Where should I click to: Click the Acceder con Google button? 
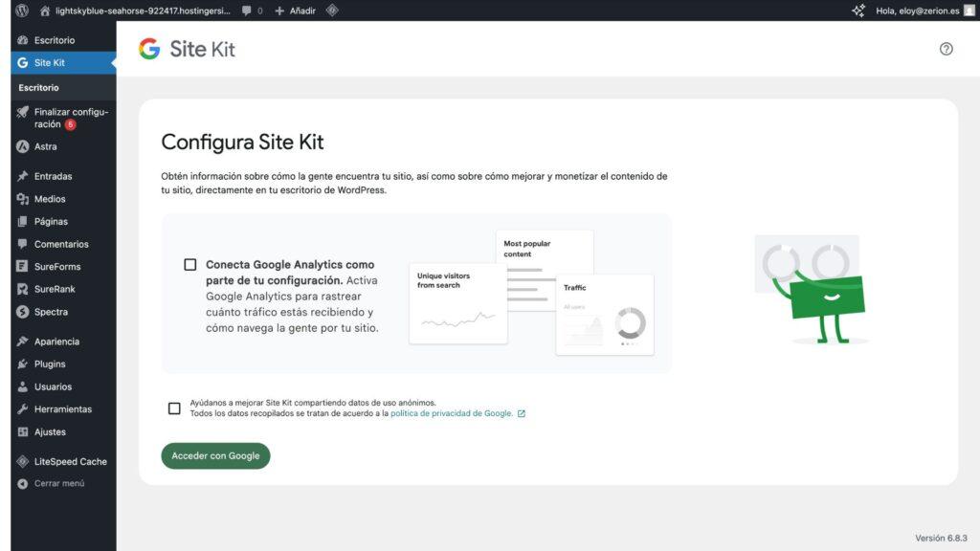point(215,455)
